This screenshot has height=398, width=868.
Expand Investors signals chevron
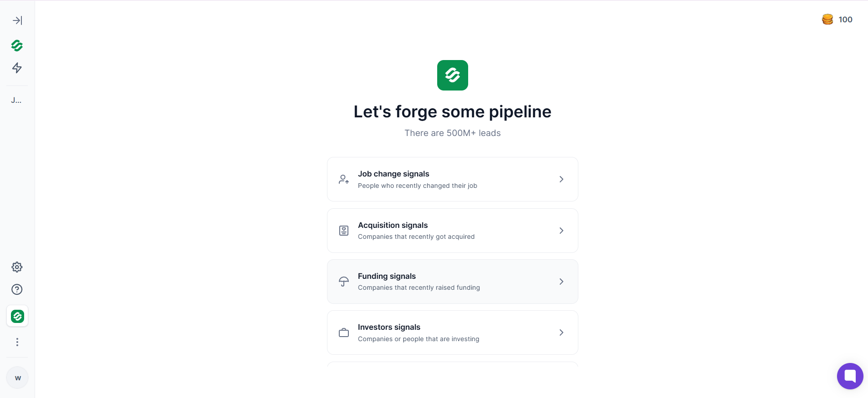562,333
